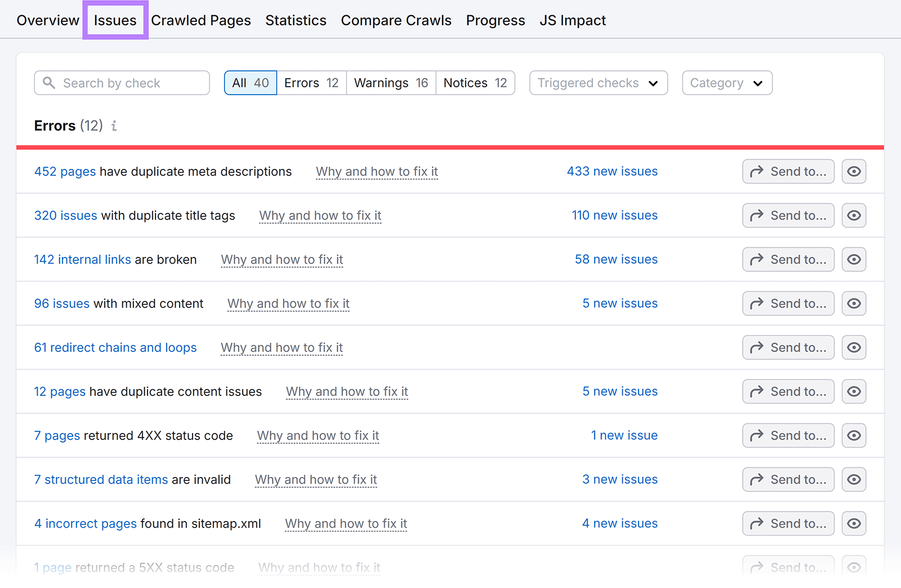Open the Compare Crawls tab
This screenshot has width=901, height=588.
(x=396, y=20)
